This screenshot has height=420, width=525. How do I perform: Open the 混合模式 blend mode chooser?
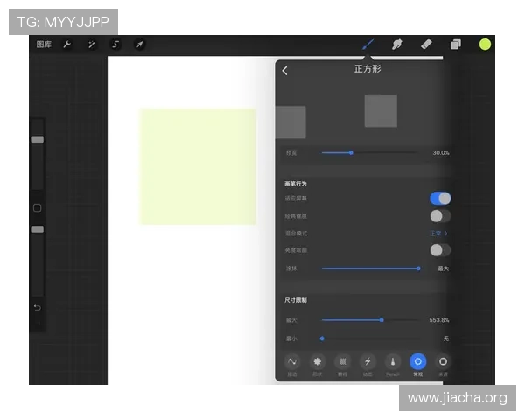coord(438,234)
